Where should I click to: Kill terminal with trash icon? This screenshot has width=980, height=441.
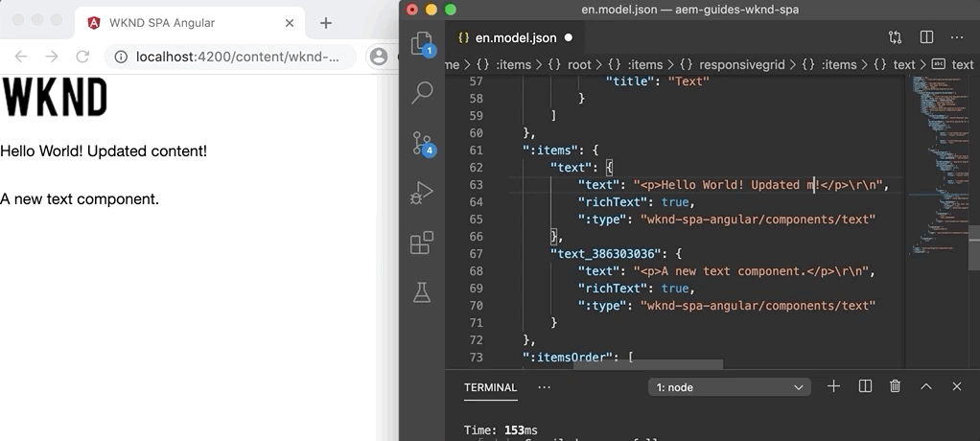895,386
